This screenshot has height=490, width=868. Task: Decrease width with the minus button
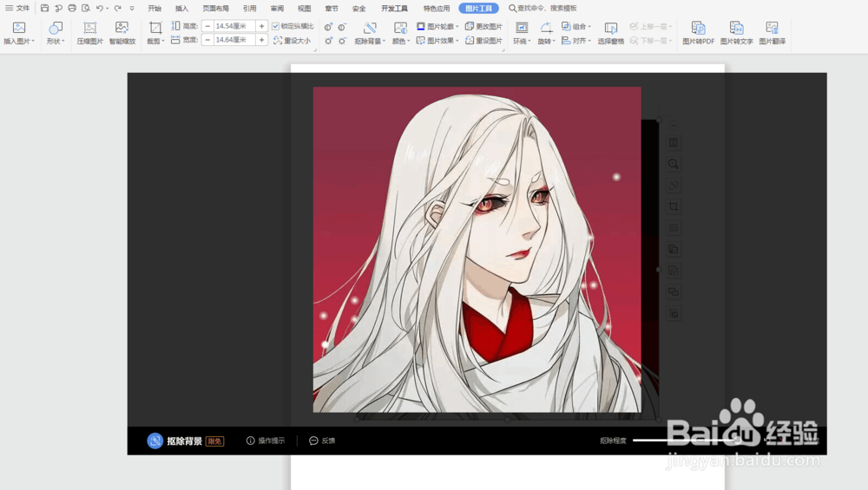click(x=207, y=40)
